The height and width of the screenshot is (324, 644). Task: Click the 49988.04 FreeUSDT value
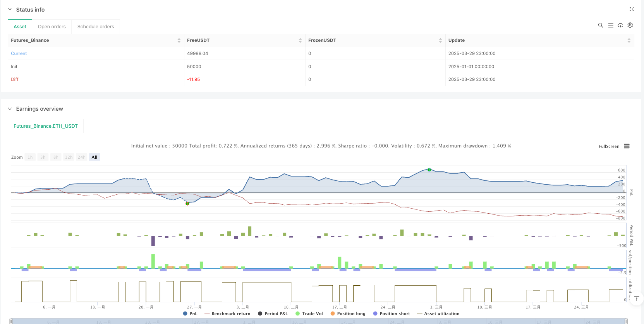click(197, 53)
